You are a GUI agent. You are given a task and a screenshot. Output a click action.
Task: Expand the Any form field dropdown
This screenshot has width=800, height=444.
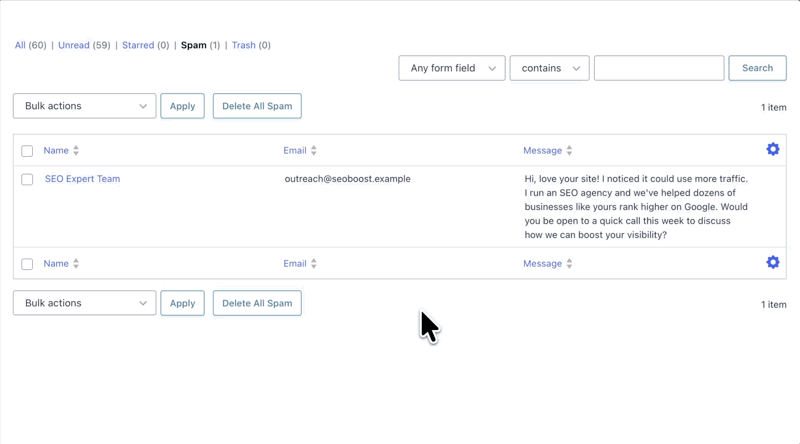(452, 68)
